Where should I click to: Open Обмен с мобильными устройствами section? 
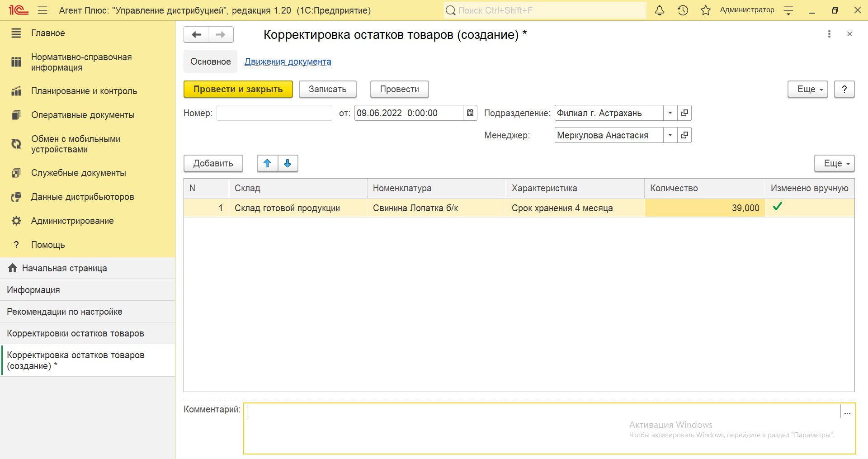[87, 144]
